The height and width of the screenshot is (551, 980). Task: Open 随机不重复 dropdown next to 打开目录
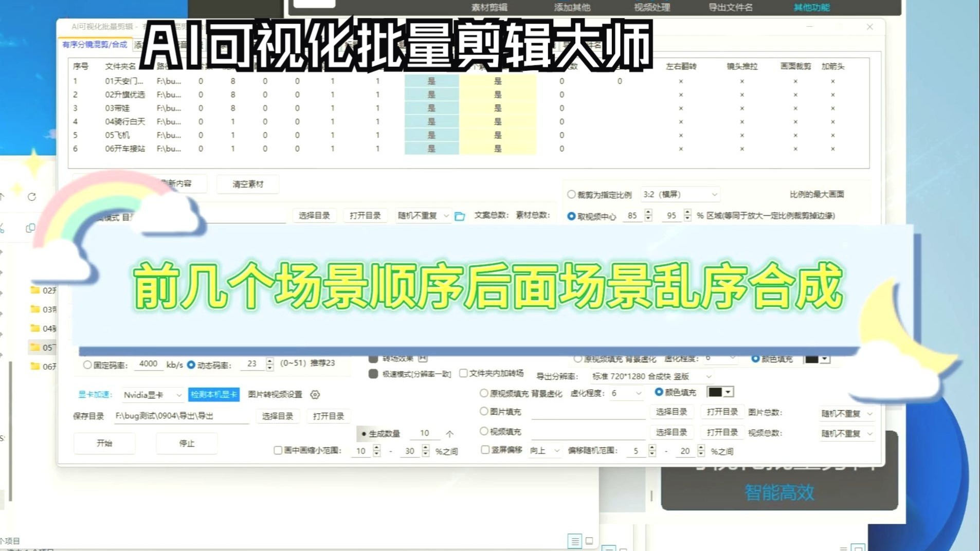click(x=423, y=215)
